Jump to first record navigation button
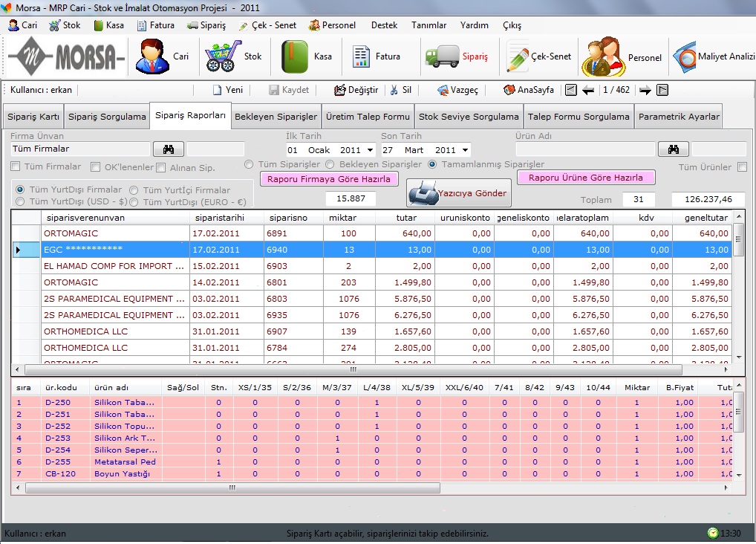 [x=571, y=90]
